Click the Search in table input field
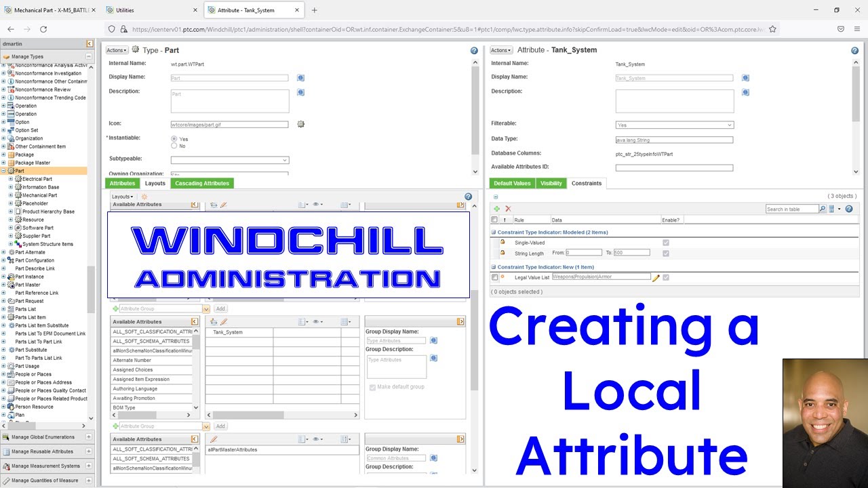Image resolution: width=868 pixels, height=488 pixels. click(x=792, y=209)
